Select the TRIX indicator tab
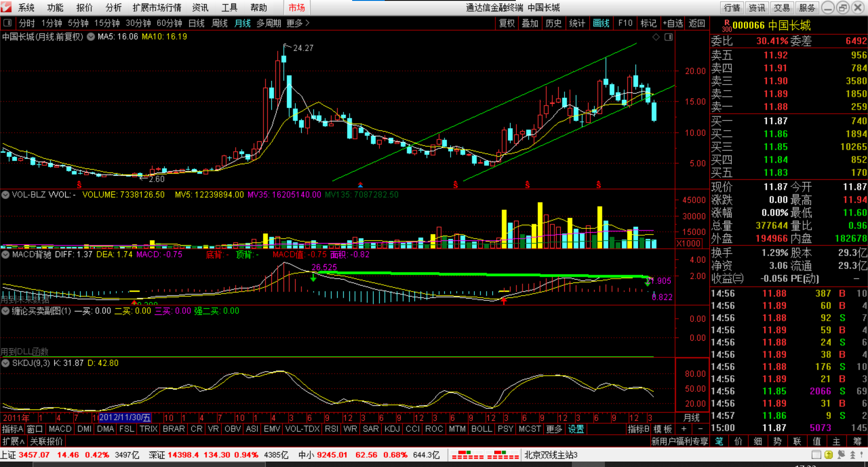868x467 pixels. pos(148,429)
